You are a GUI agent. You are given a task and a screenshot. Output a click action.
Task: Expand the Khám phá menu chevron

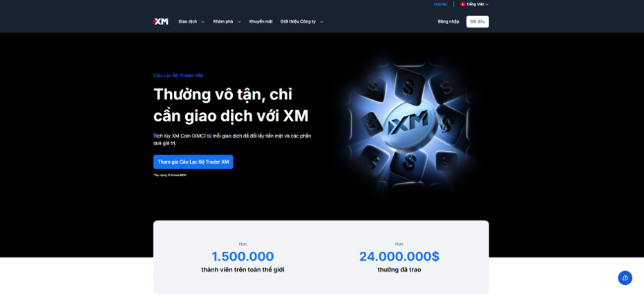tap(239, 21)
